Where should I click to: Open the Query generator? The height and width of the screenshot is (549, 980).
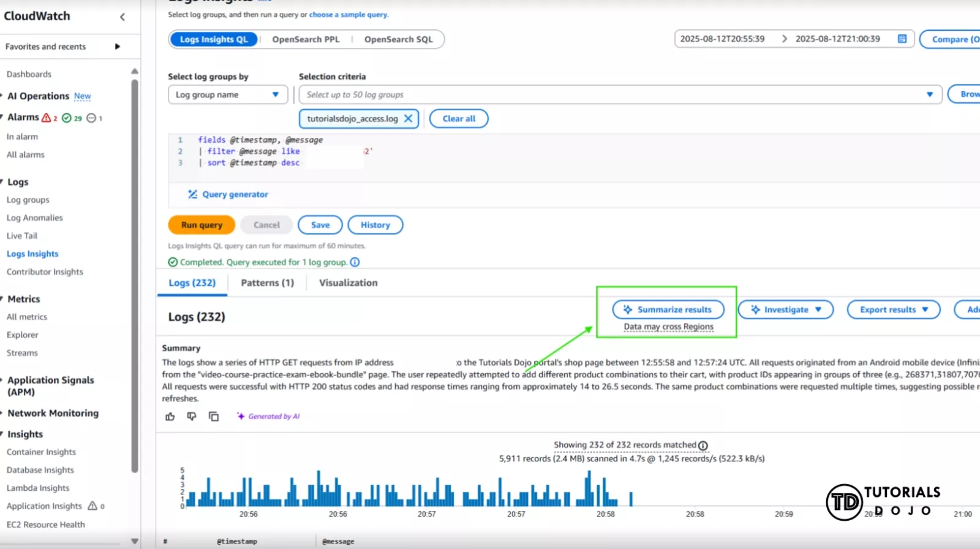point(228,194)
